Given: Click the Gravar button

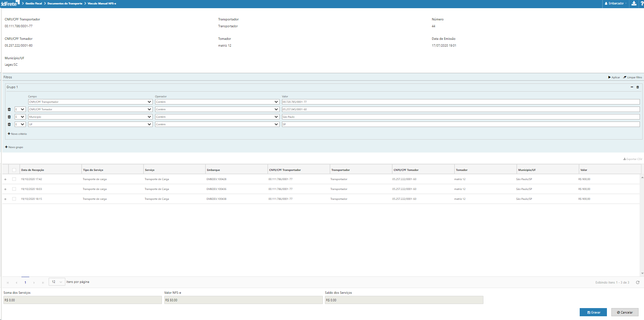Looking at the screenshot, I should click(593, 312).
